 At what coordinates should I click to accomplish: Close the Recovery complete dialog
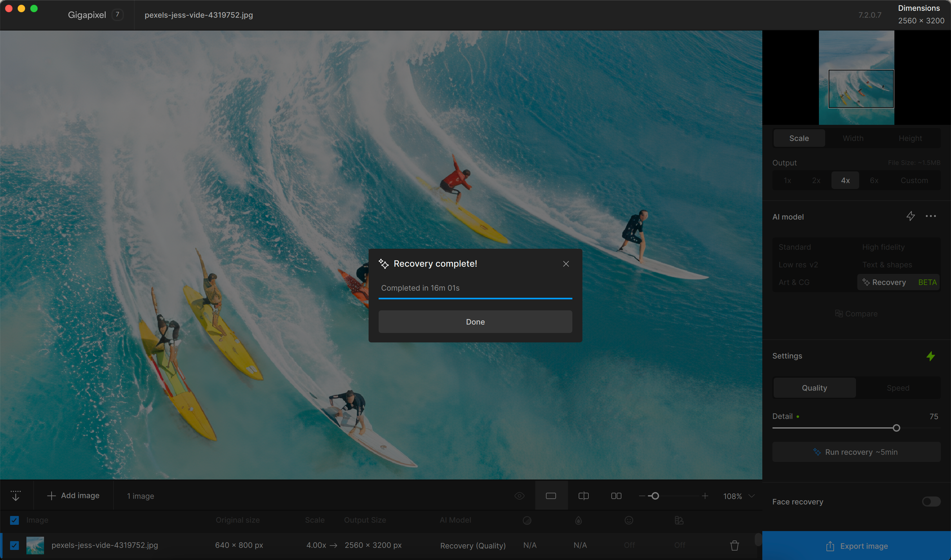tap(566, 264)
